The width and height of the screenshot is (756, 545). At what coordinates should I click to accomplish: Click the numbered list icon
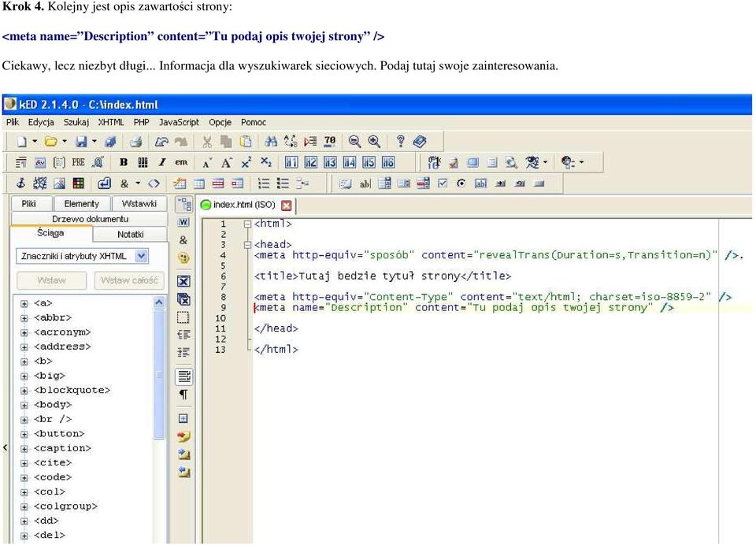click(x=264, y=184)
